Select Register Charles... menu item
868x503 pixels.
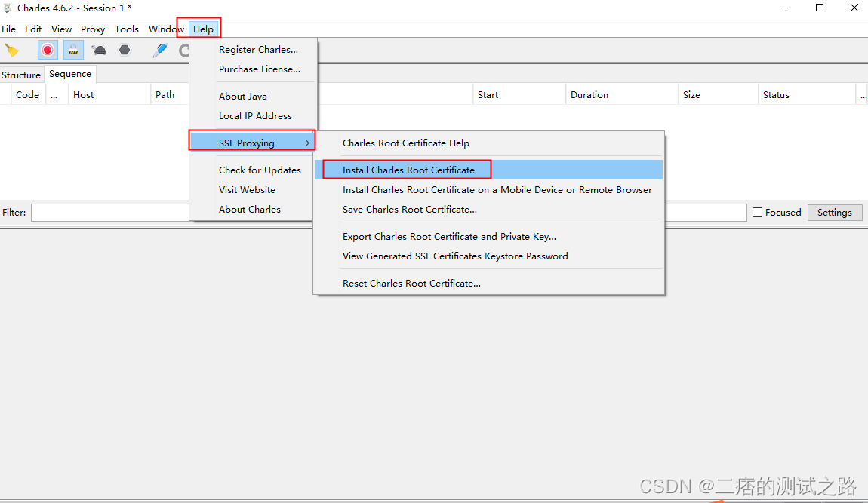[x=254, y=49]
